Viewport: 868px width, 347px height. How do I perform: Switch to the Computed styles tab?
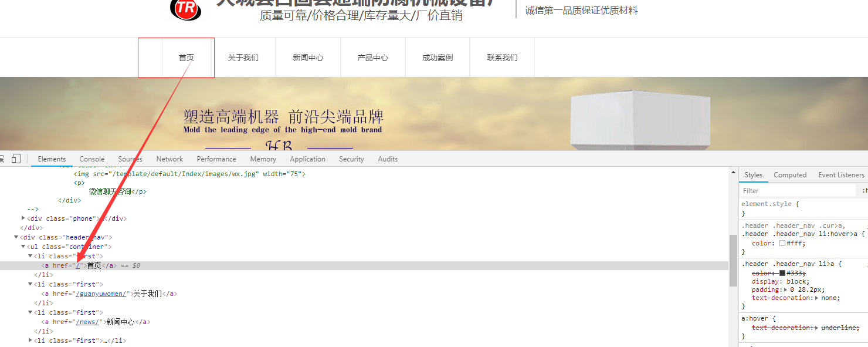point(790,175)
